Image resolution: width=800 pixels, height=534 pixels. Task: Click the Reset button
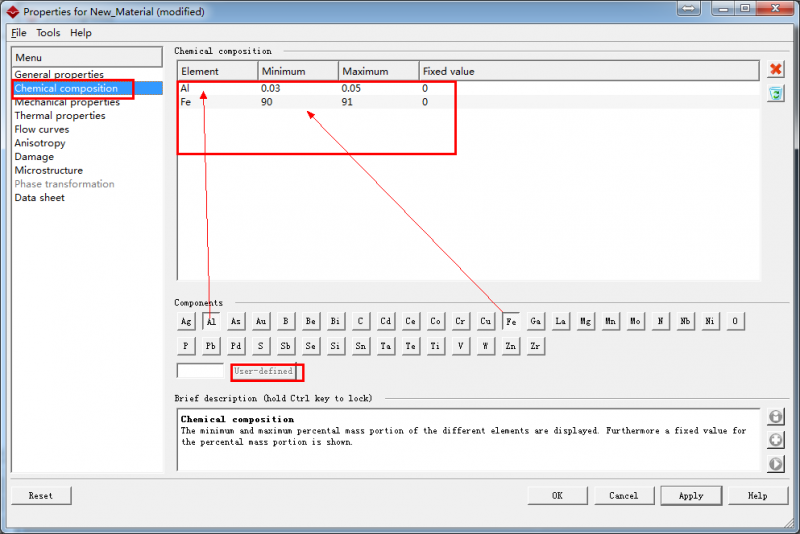pyautogui.click(x=41, y=496)
